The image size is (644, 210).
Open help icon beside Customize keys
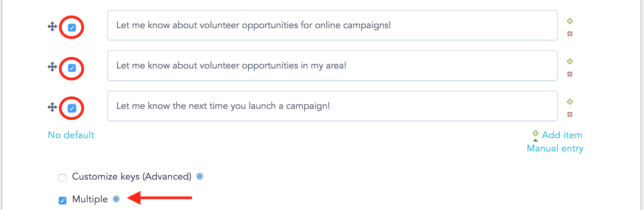(x=200, y=176)
